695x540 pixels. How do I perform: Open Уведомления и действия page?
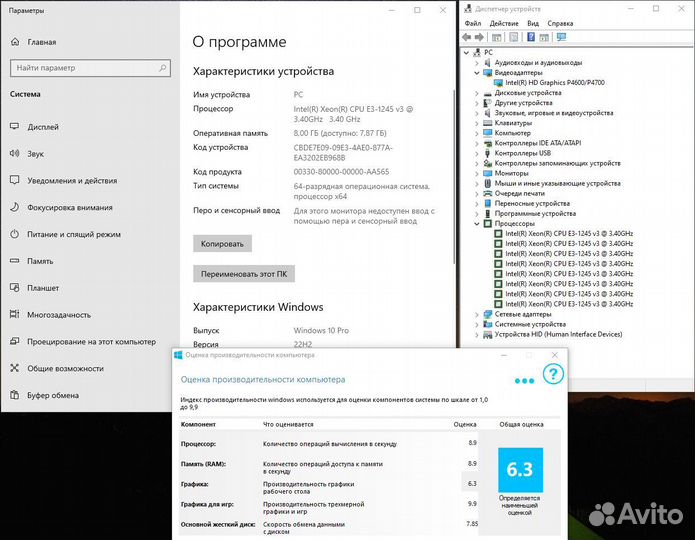pos(72,180)
